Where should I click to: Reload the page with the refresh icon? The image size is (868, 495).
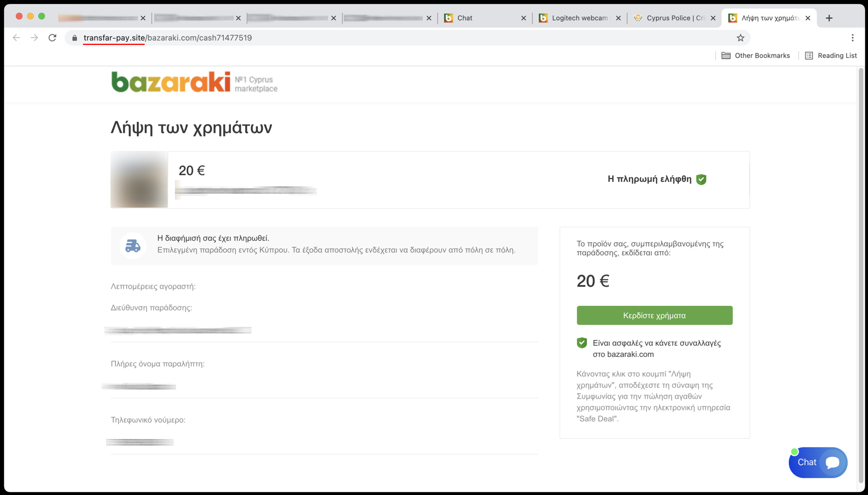pos(52,38)
